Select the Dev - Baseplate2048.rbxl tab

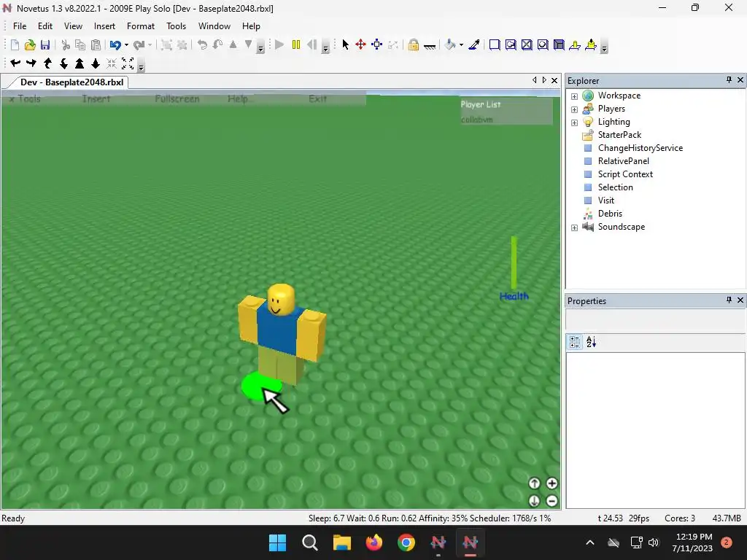pos(71,82)
